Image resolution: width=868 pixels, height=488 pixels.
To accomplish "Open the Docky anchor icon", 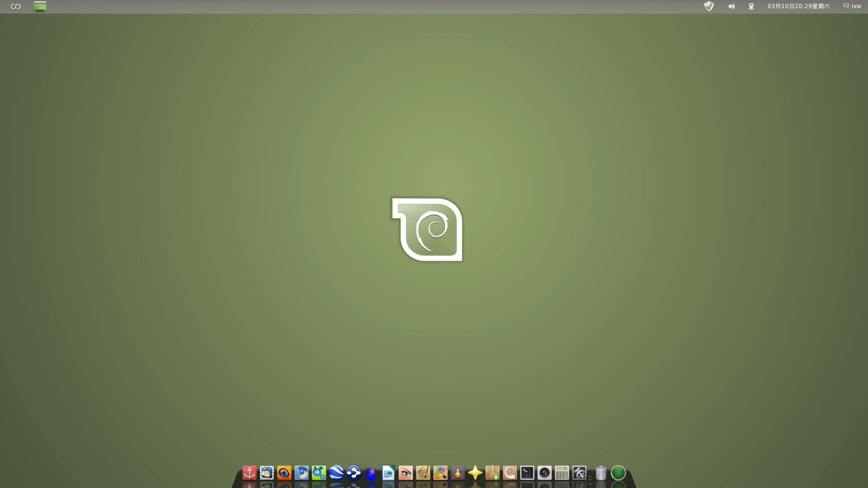I will pos(250,473).
